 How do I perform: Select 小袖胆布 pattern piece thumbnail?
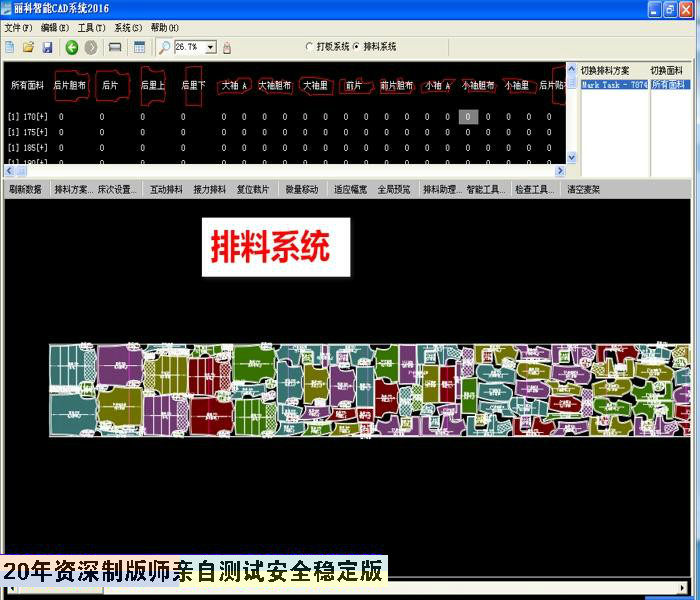[x=478, y=85]
